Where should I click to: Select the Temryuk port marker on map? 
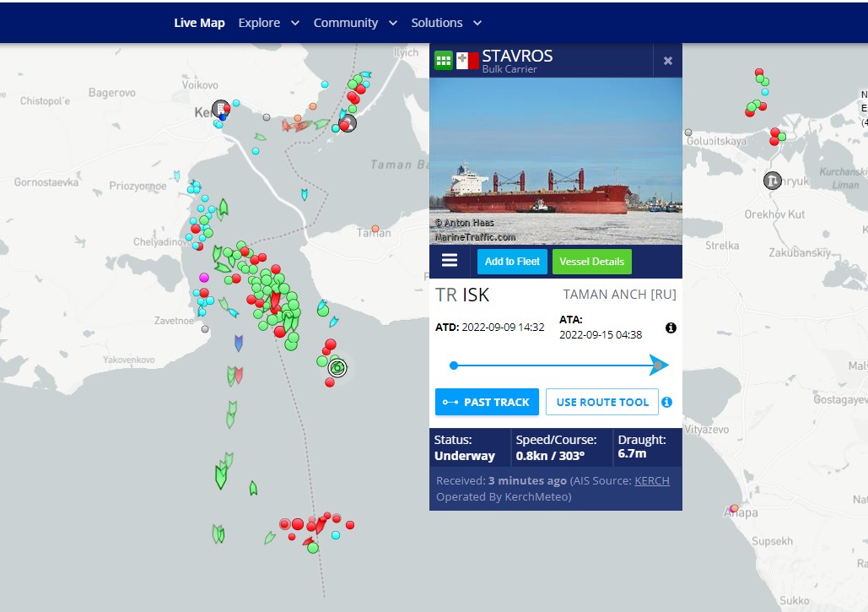772,180
